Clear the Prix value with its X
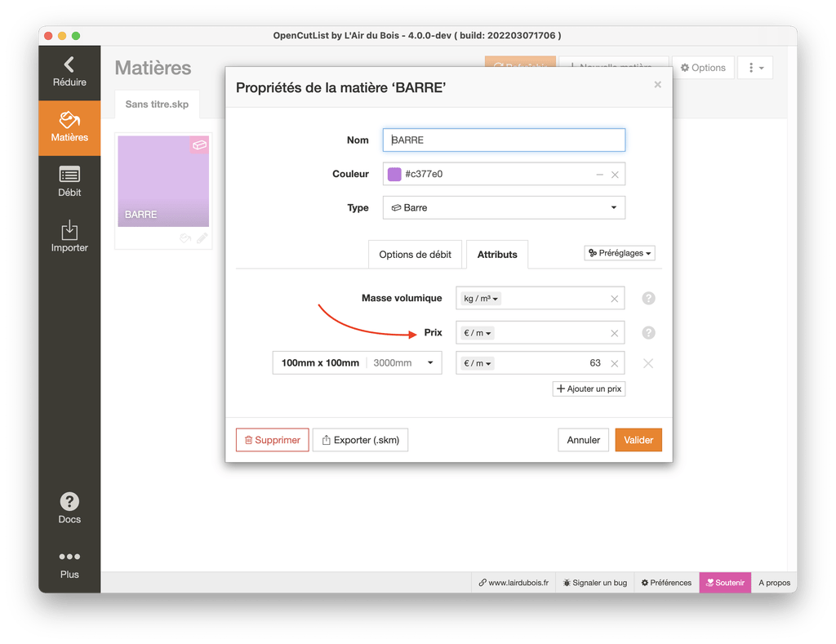The image size is (836, 644). 614,334
